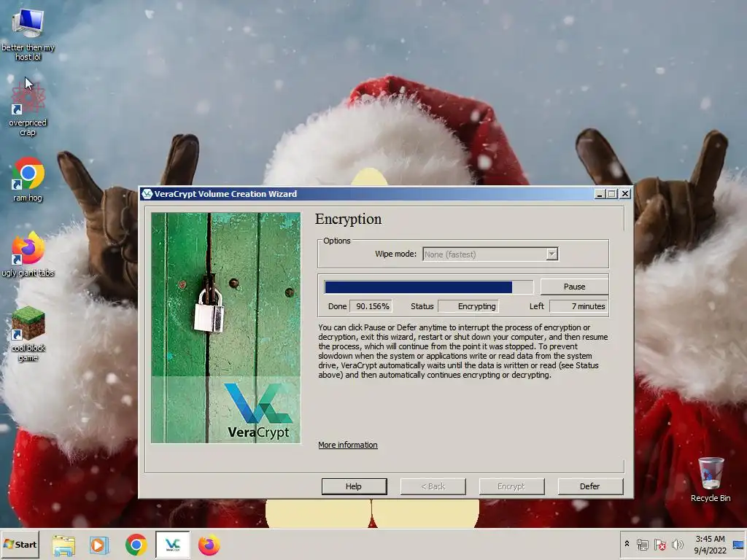Open the media player taskbar icon
This screenshot has width=747, height=560.
pos(99,545)
